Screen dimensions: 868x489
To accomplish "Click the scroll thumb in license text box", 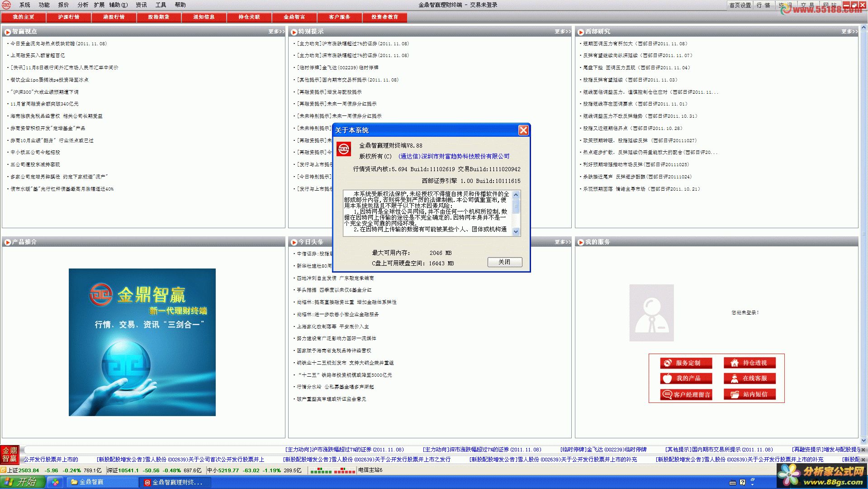I will (x=516, y=206).
